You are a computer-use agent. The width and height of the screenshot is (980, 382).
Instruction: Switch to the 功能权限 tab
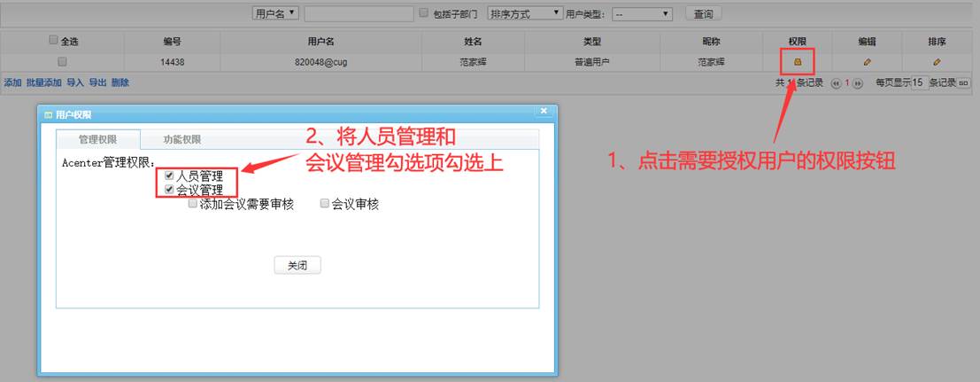(181, 139)
